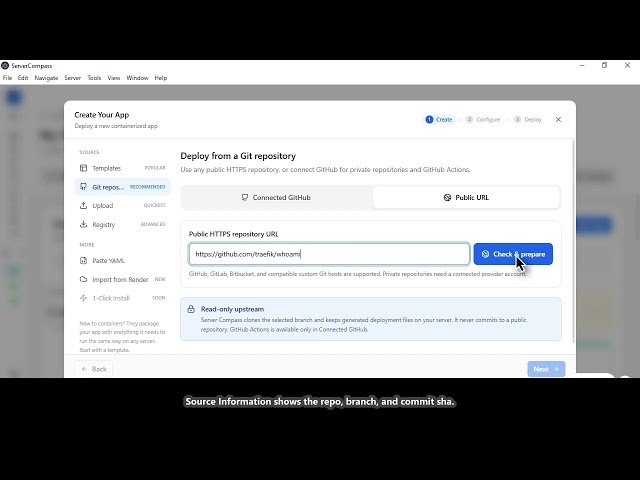Click the Upload arrow icon

(83, 205)
